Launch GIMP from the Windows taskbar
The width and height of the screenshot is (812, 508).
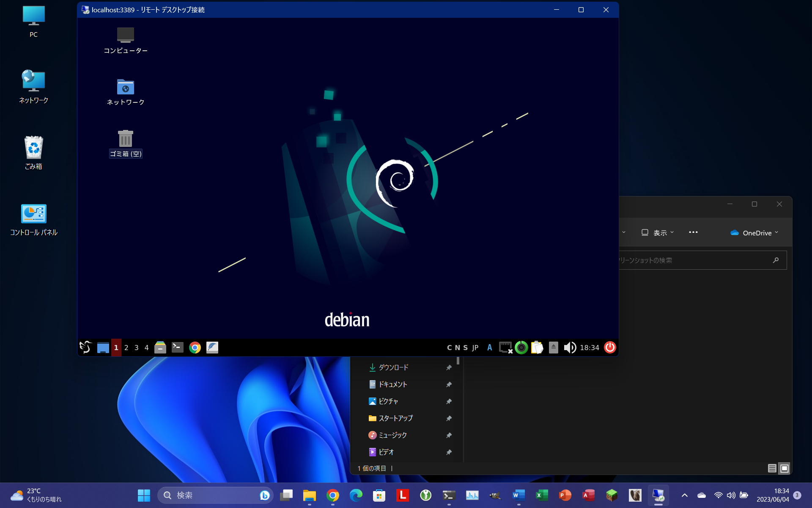(495, 495)
